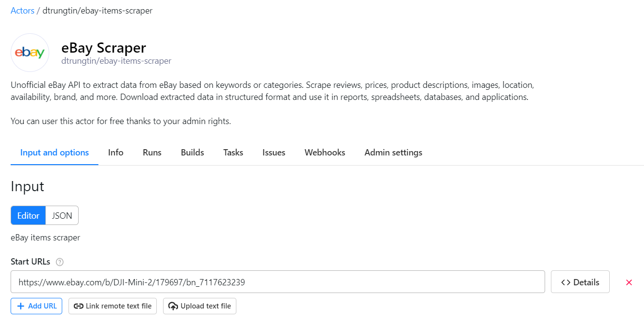This screenshot has height=322, width=644.
Task: Click the eBay logo avatar
Action: pyautogui.click(x=30, y=53)
